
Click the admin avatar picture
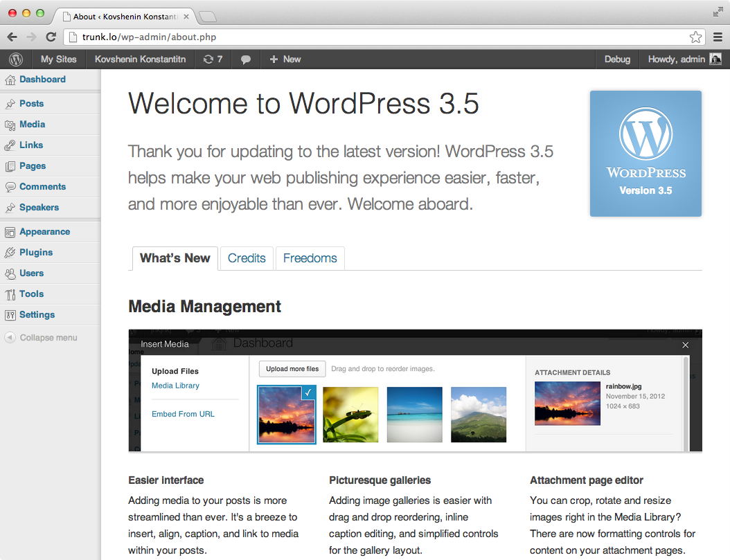click(715, 59)
